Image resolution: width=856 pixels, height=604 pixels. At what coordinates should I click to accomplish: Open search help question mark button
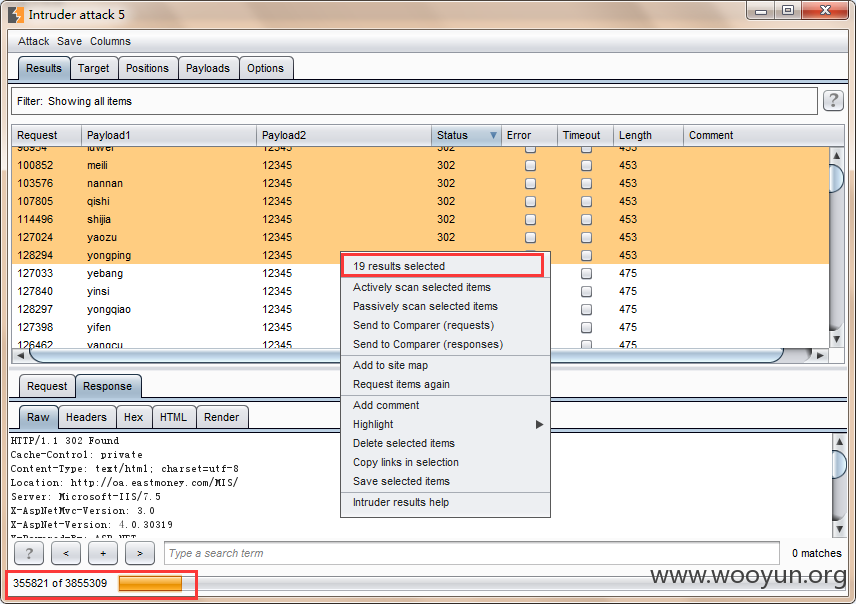point(29,553)
